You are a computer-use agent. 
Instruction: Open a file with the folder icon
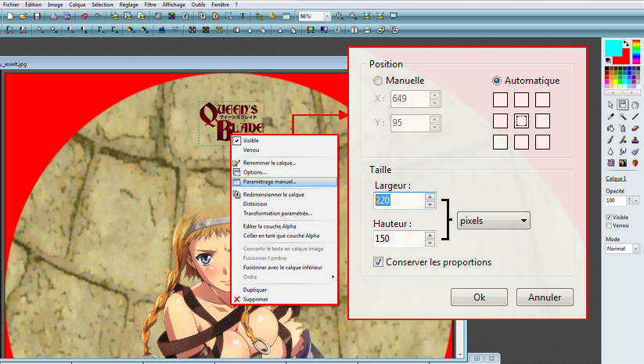click(x=23, y=16)
